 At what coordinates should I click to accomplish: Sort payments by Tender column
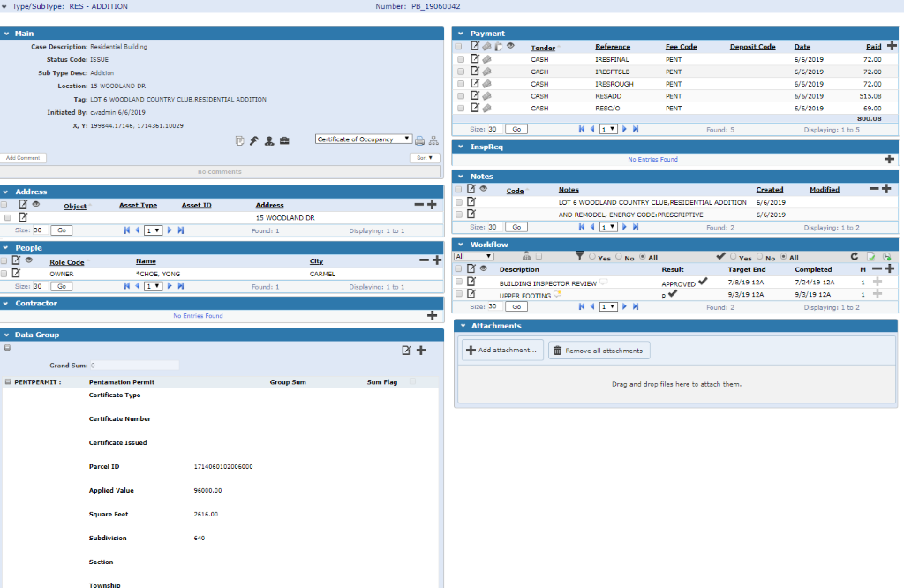(x=543, y=48)
